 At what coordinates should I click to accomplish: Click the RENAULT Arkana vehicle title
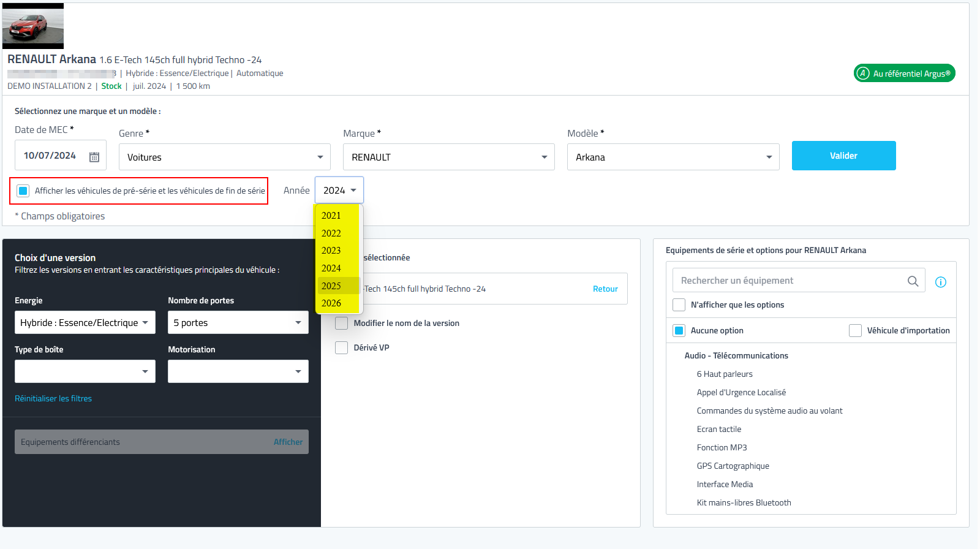click(51, 59)
